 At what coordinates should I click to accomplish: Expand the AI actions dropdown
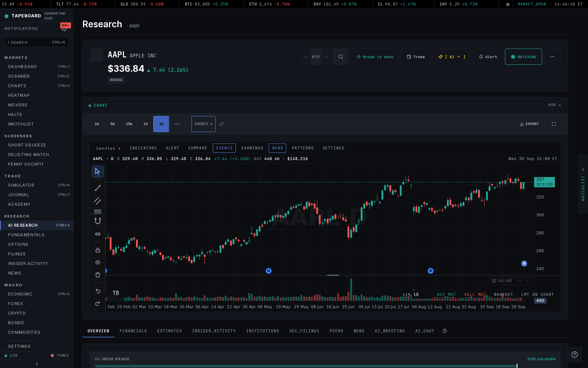coord(452,57)
